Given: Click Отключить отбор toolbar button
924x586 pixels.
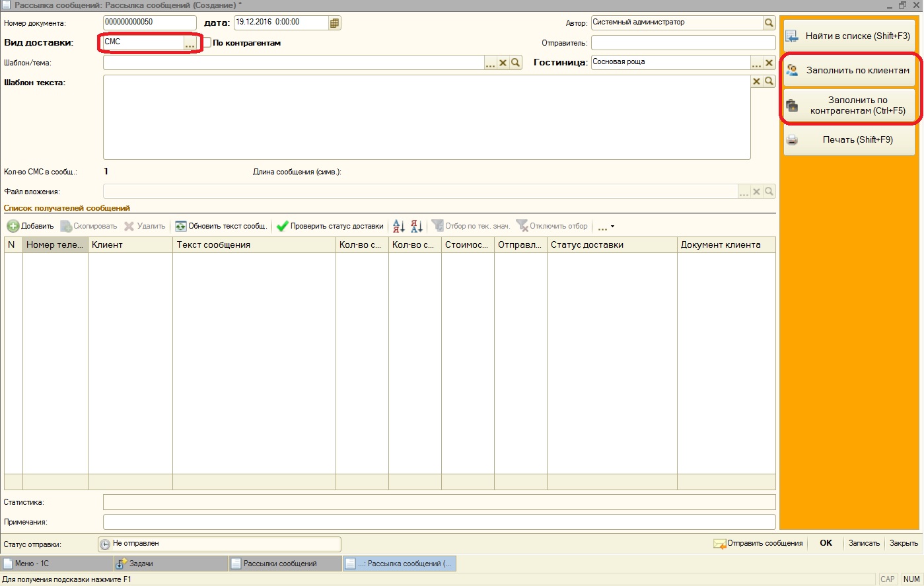Looking at the screenshot, I should pos(552,226).
